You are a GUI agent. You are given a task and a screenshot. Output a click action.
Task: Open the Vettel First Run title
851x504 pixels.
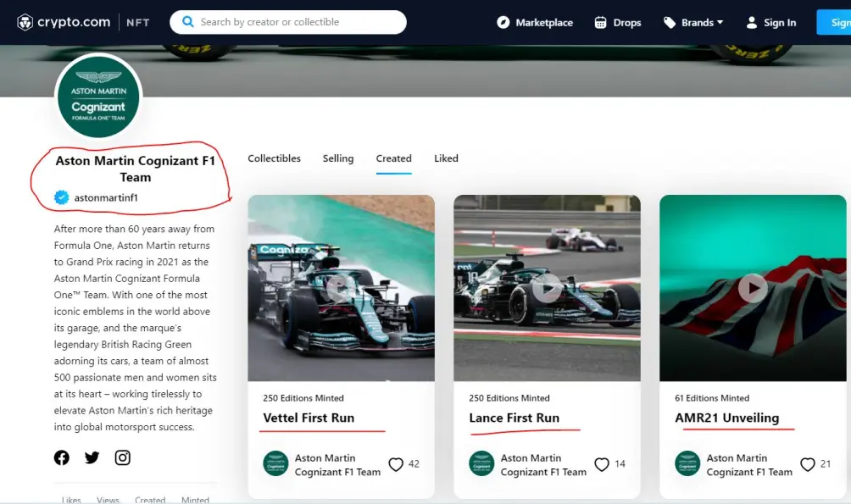click(x=309, y=418)
